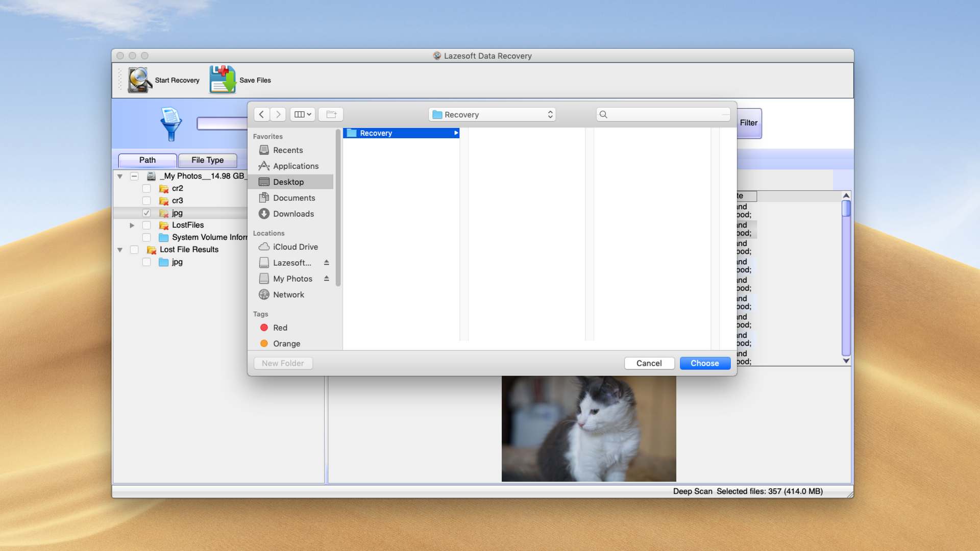The height and width of the screenshot is (551, 980).
Task: Click the search magnifier icon in dialog
Action: coord(603,114)
